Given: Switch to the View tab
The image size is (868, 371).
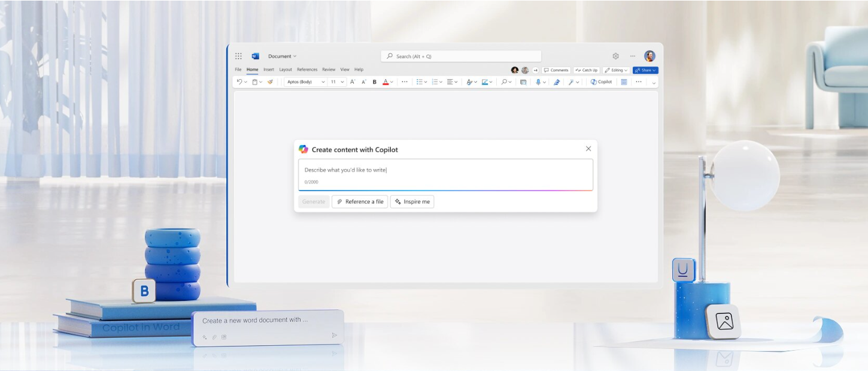Looking at the screenshot, I should 345,70.
